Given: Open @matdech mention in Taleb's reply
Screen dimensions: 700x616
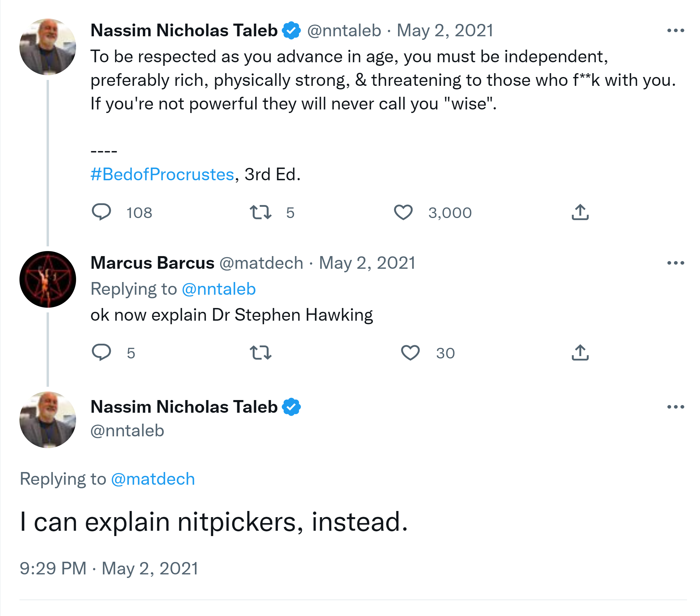Looking at the screenshot, I should pos(153,479).
